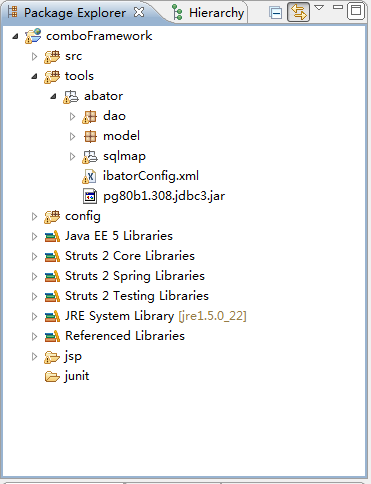371x484 pixels.
Task: Expand the src source folder
Action: (34, 56)
